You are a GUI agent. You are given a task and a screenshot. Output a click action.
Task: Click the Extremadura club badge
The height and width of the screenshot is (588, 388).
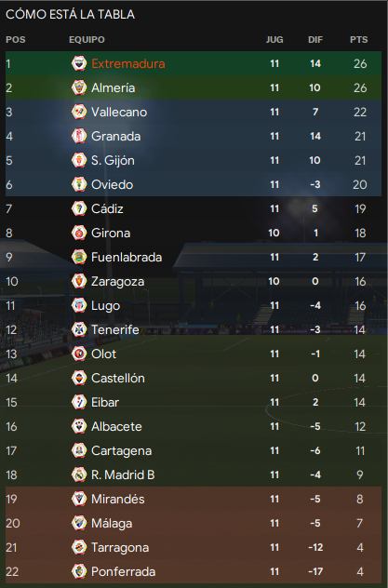79,63
